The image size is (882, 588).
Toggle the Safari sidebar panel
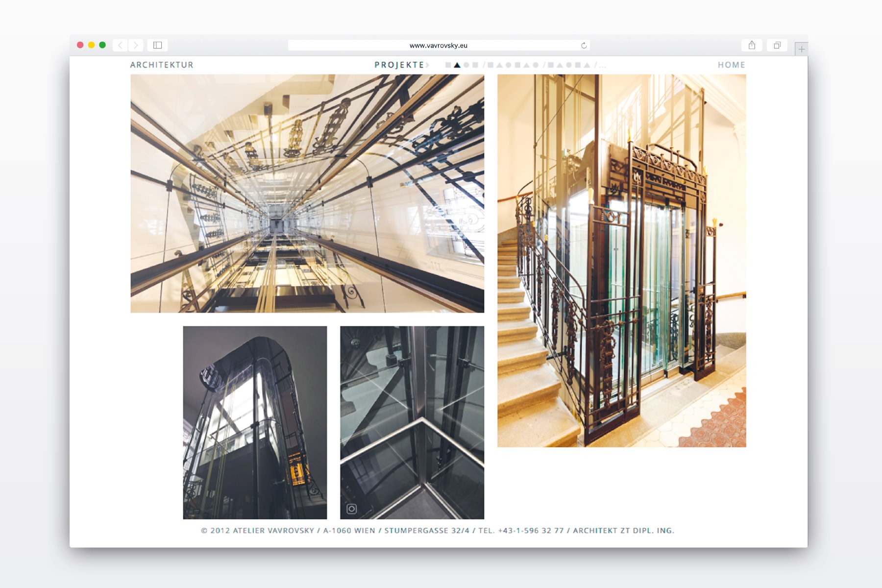(x=157, y=45)
